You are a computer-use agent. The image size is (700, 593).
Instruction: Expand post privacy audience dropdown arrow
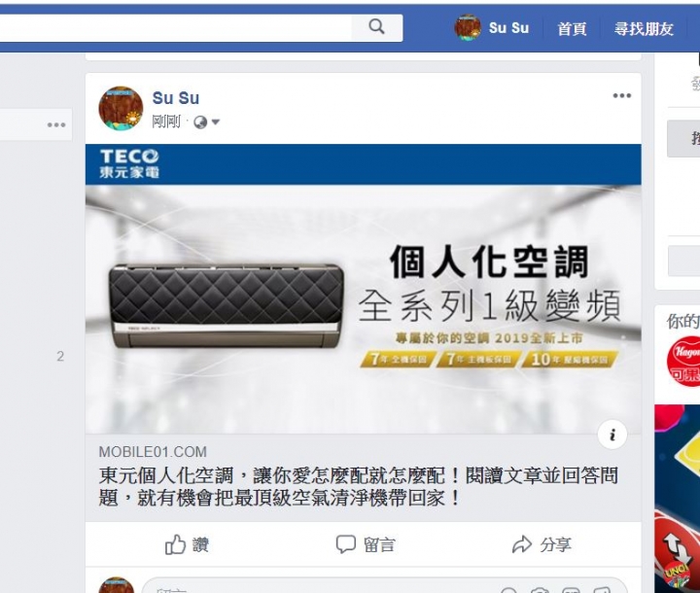[215, 122]
